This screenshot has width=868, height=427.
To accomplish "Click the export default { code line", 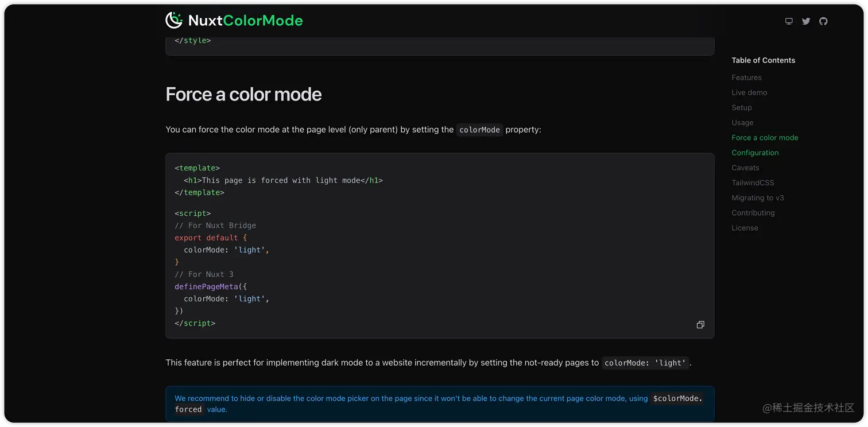I will pos(211,238).
